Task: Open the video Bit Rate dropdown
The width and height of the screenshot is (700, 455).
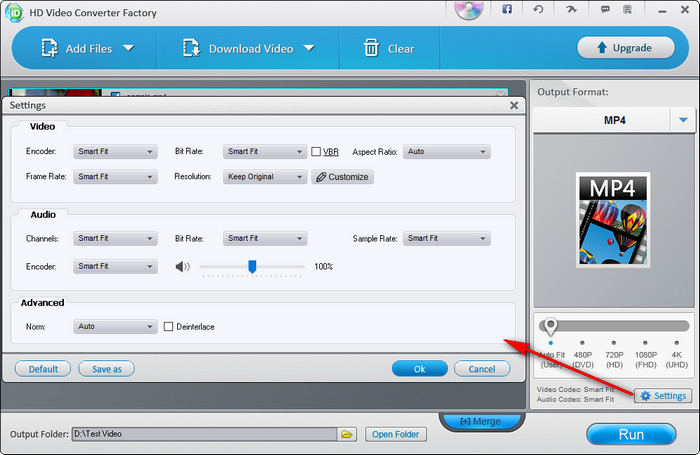Action: [x=265, y=152]
